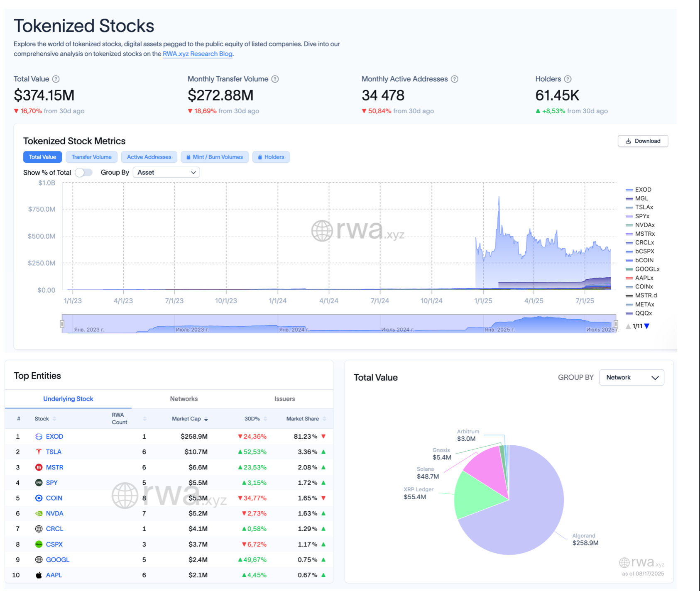
Task: Click the Tesla logo icon in table
Action: coord(39,452)
